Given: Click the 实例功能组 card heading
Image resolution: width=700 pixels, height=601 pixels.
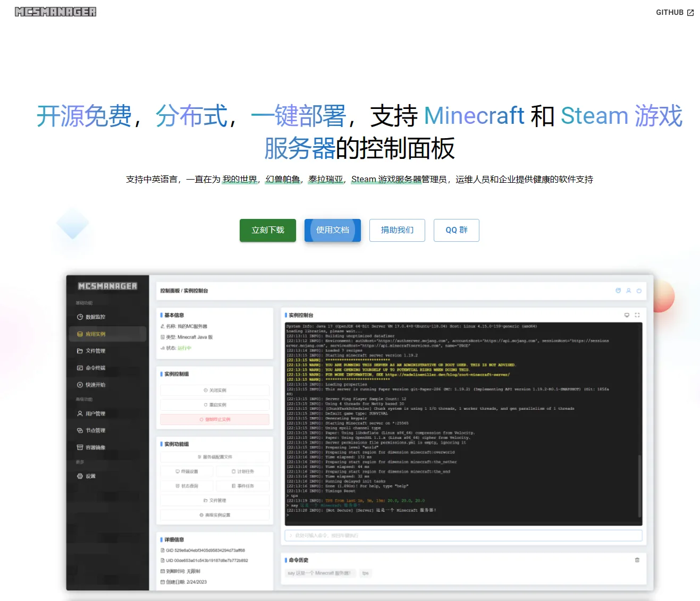Looking at the screenshot, I should tap(176, 444).
